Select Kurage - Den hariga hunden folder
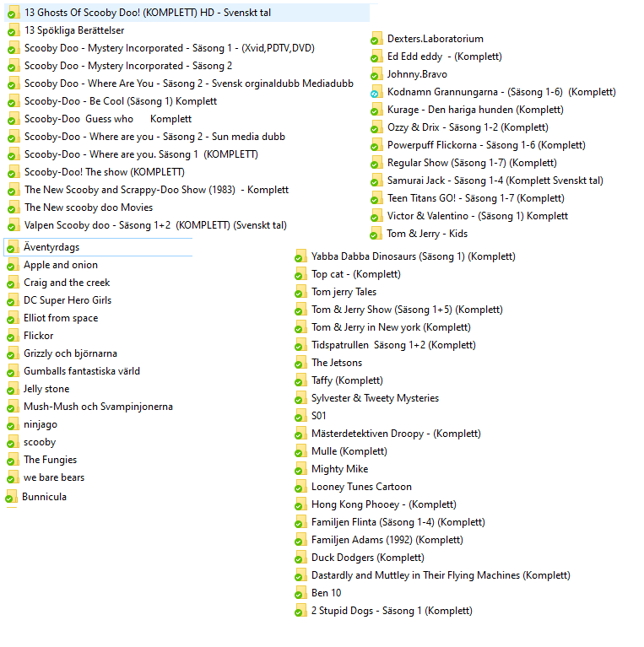 coord(475,110)
